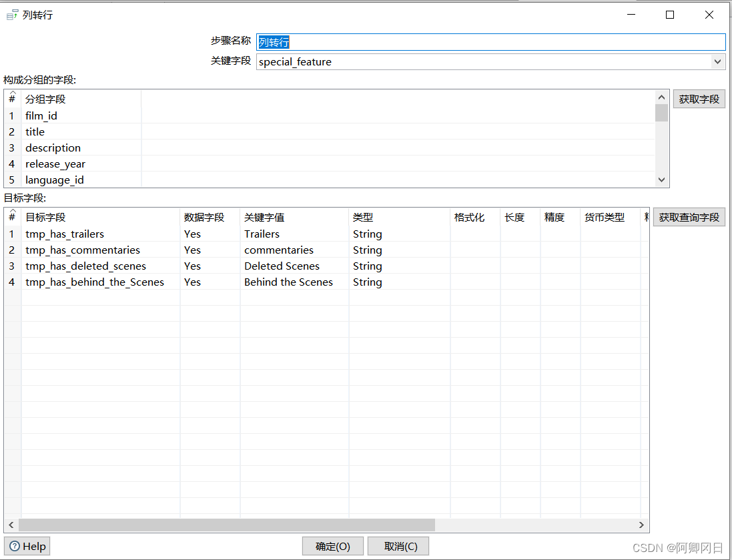This screenshot has width=732, height=560.
Task: Click the target table right scroll arrow
Action: 642,525
